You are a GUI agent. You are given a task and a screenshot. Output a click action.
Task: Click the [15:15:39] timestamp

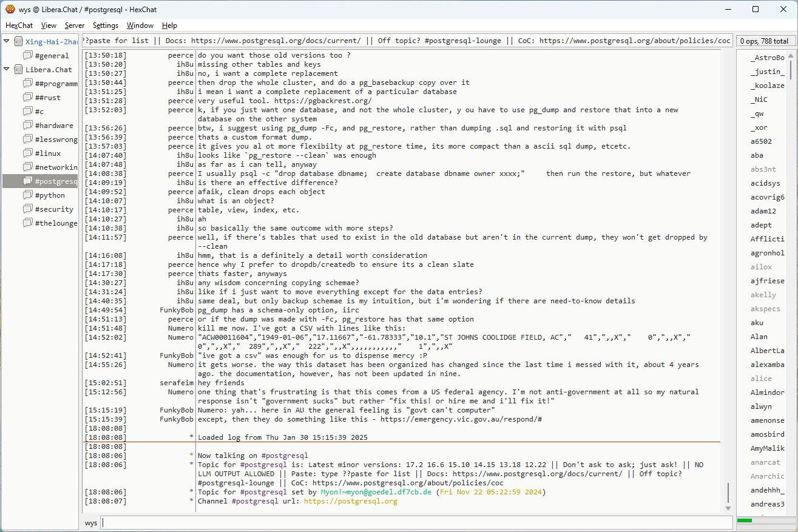click(106, 419)
